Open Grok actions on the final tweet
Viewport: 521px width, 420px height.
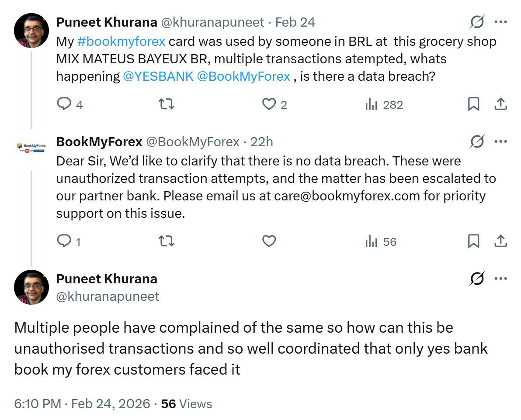pyautogui.click(x=476, y=278)
